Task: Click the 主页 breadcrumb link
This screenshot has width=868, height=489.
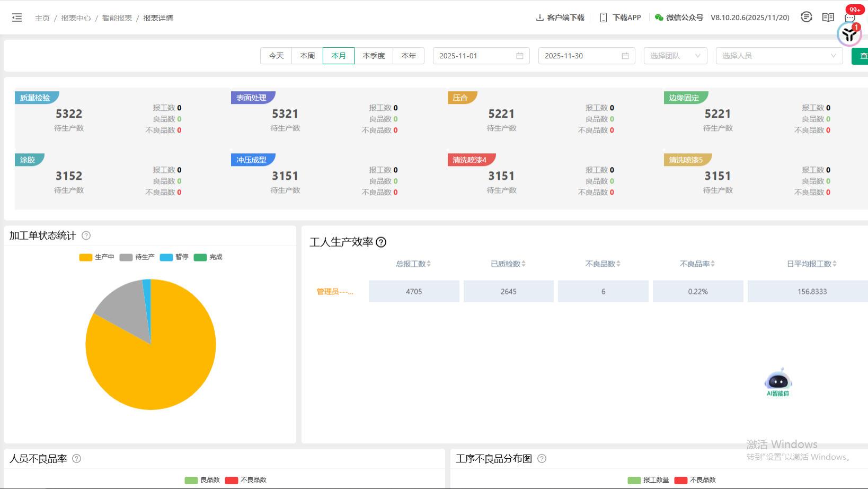Action: [x=42, y=18]
